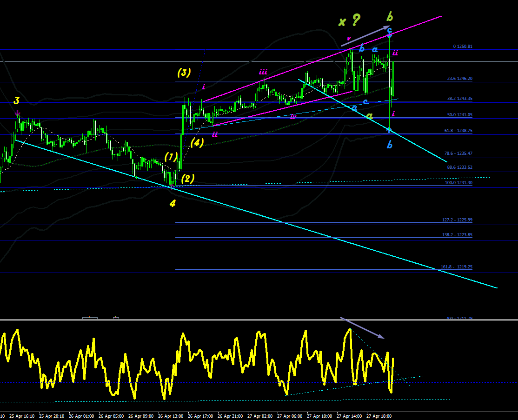Select the "38.2 1243.35" Fibonacci level label
Viewport: 518px width, 420px height.
(460, 99)
